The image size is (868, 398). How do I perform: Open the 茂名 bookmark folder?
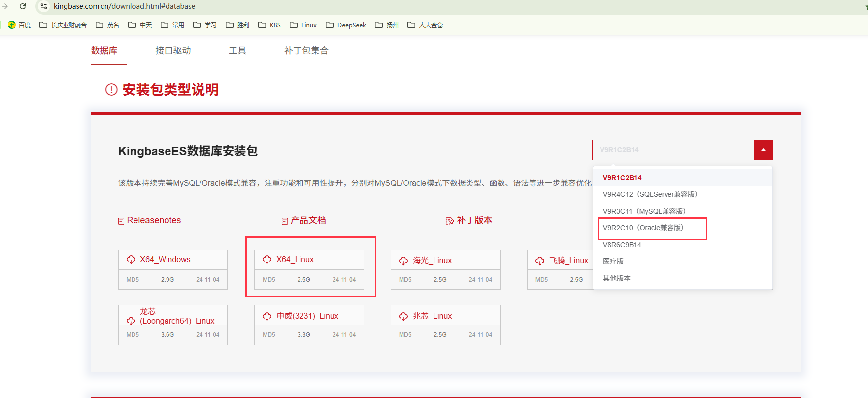[x=107, y=25]
